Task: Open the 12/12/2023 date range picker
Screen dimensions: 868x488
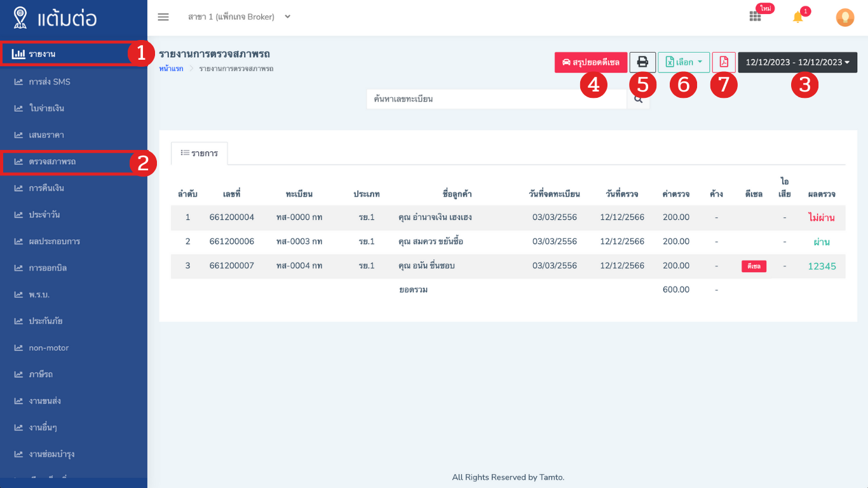Action: (797, 62)
